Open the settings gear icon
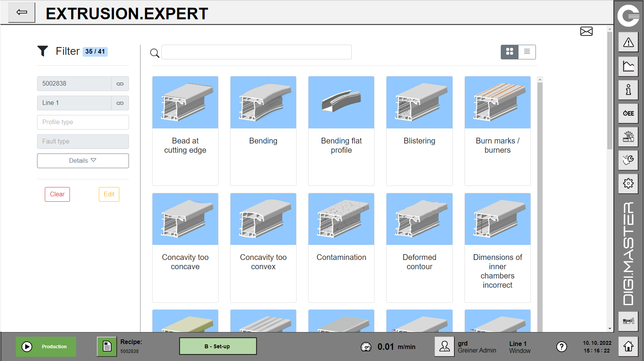This screenshot has width=644, height=361. pos(628,184)
